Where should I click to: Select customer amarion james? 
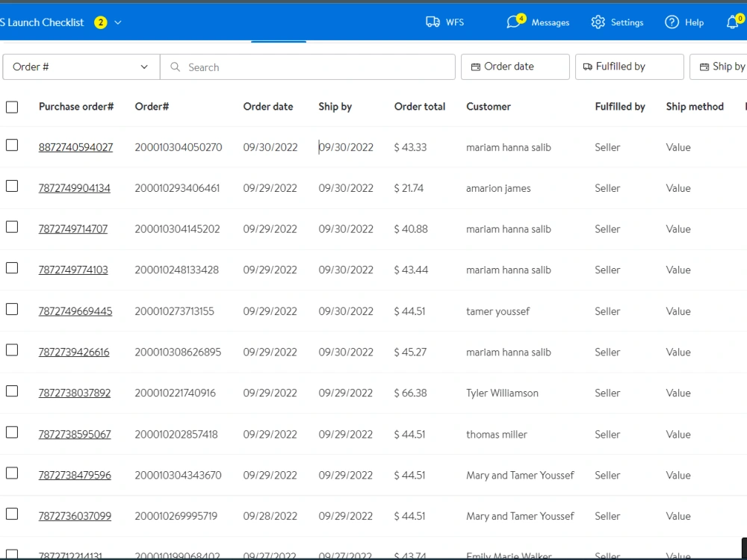coord(498,189)
